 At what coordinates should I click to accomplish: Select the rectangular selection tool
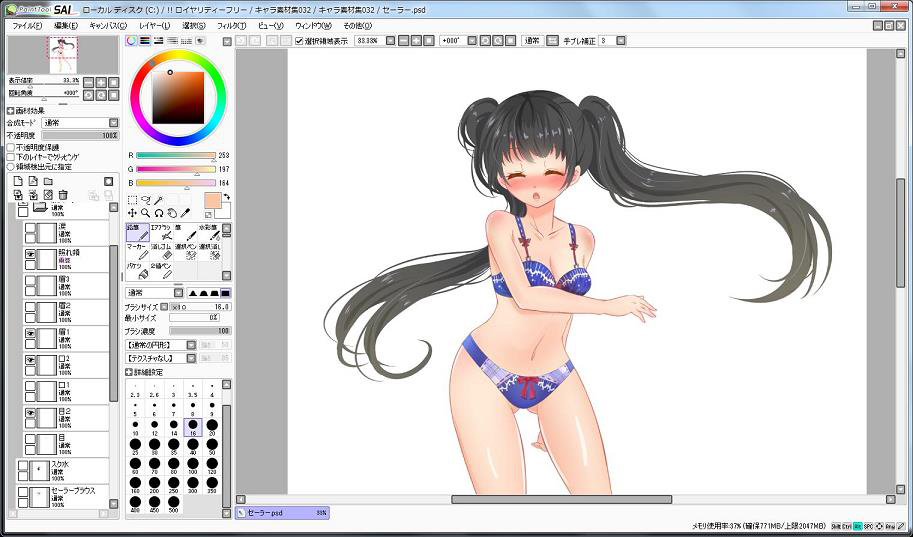[132, 200]
